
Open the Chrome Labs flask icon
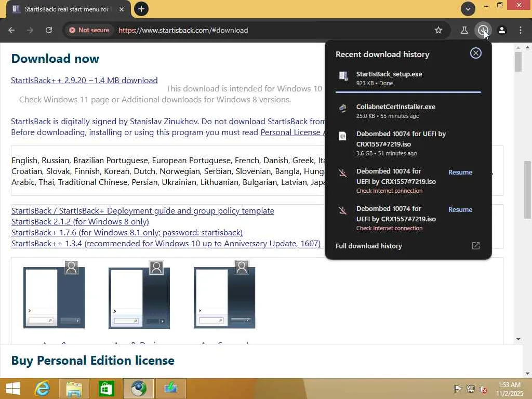pos(464,30)
